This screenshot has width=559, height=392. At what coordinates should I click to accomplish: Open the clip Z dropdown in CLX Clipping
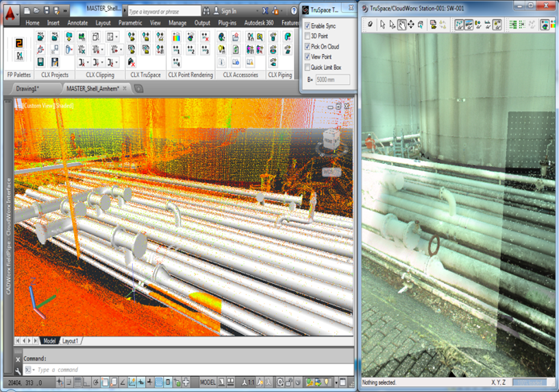tap(116, 63)
